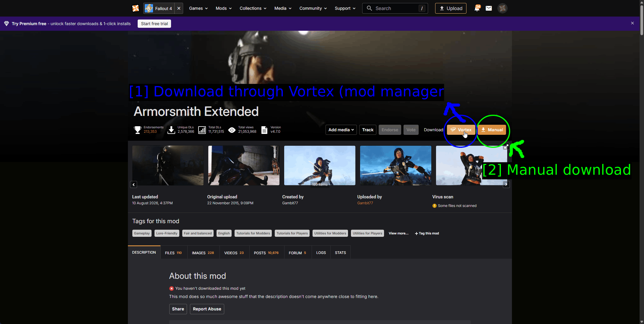This screenshot has height=324, width=644.
Task: Switch to the IMAGES tab
Action: [203, 253]
